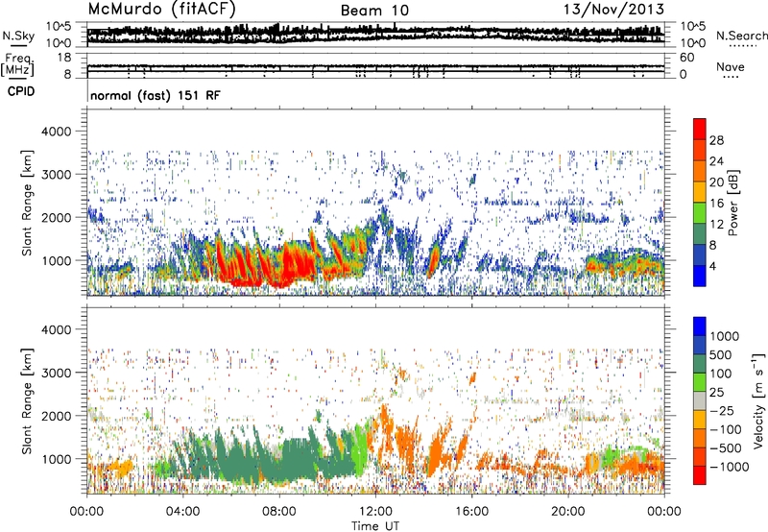Click the 'Beam 10' label
Image resolution: width=768 pixels, height=532 pixels.
[374, 11]
